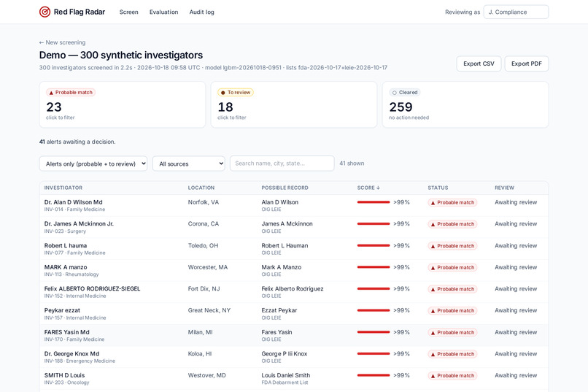Select investigator Robert L hauma

click(66, 246)
